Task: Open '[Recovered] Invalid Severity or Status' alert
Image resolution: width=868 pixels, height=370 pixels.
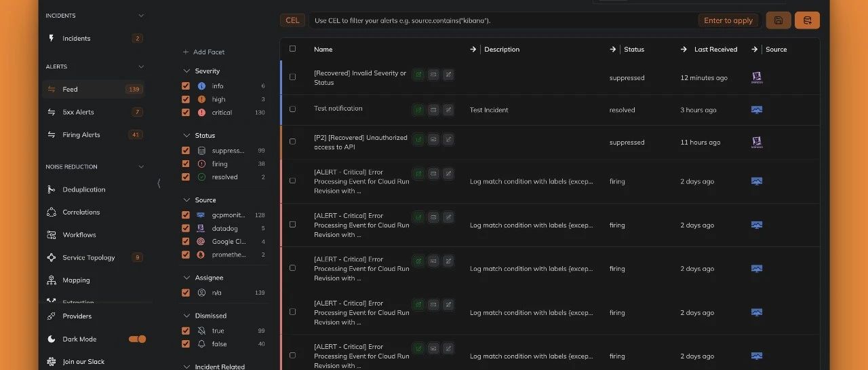Action: coord(360,78)
